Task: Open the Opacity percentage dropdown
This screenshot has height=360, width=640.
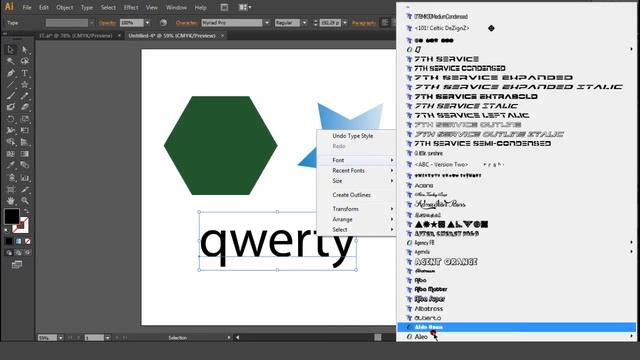Action: point(147,23)
